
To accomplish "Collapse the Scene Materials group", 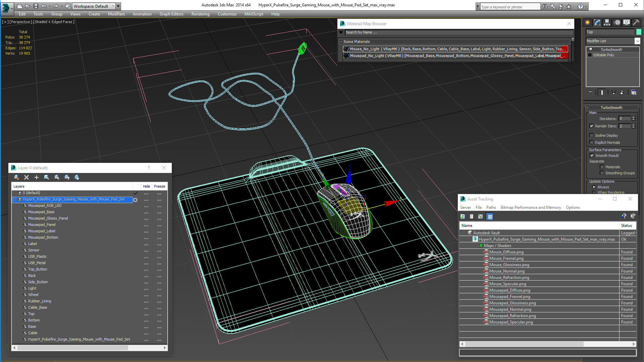I will pos(341,42).
